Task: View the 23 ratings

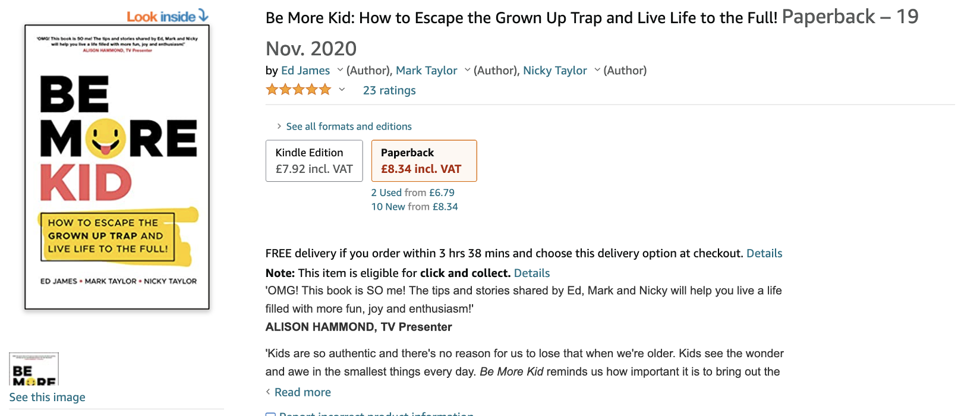Action: coord(389,90)
